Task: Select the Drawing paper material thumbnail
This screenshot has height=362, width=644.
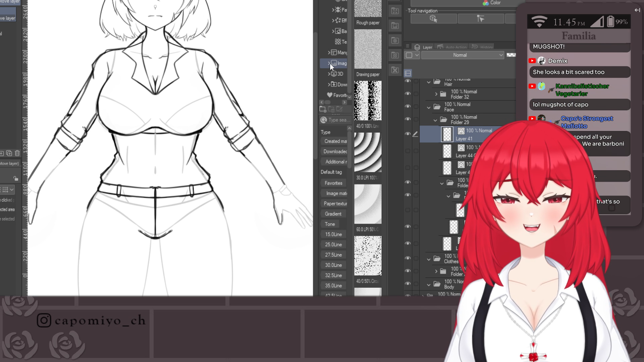Action: coord(368,49)
